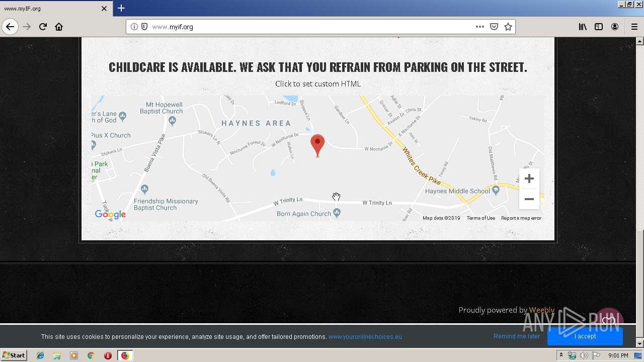The image size is (644, 362).
Task: Go back to the previous page
Action: [10, 27]
